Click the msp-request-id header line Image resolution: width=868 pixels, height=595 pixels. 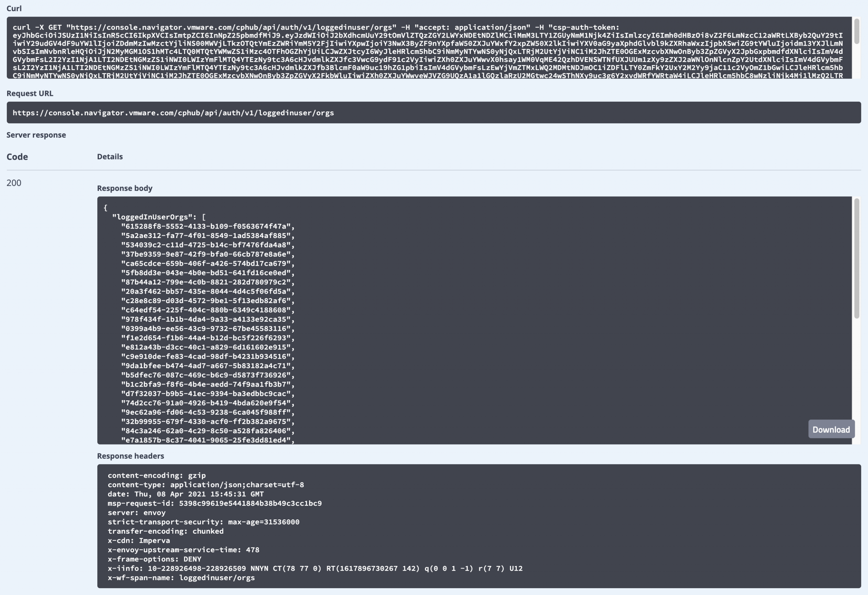point(214,503)
